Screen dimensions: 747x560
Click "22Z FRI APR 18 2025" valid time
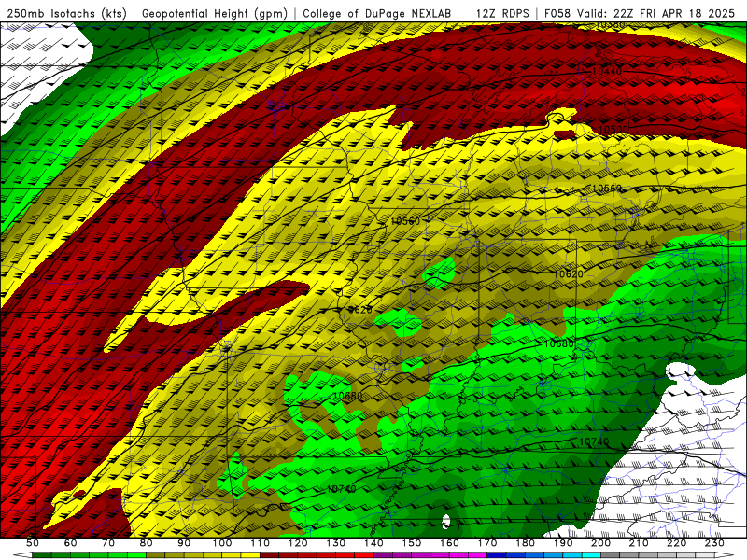coord(673,14)
